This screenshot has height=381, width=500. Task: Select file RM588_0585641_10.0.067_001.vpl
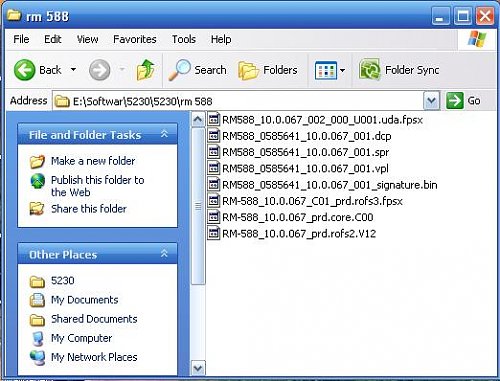pyautogui.click(x=305, y=168)
